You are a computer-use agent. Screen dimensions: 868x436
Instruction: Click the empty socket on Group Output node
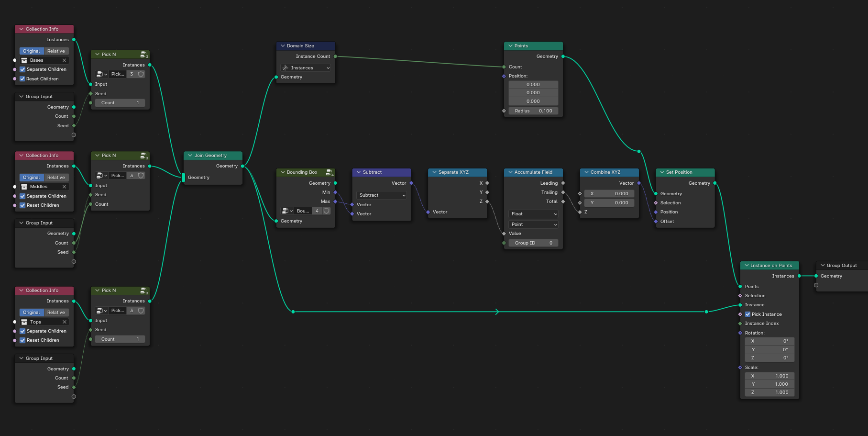[816, 285]
